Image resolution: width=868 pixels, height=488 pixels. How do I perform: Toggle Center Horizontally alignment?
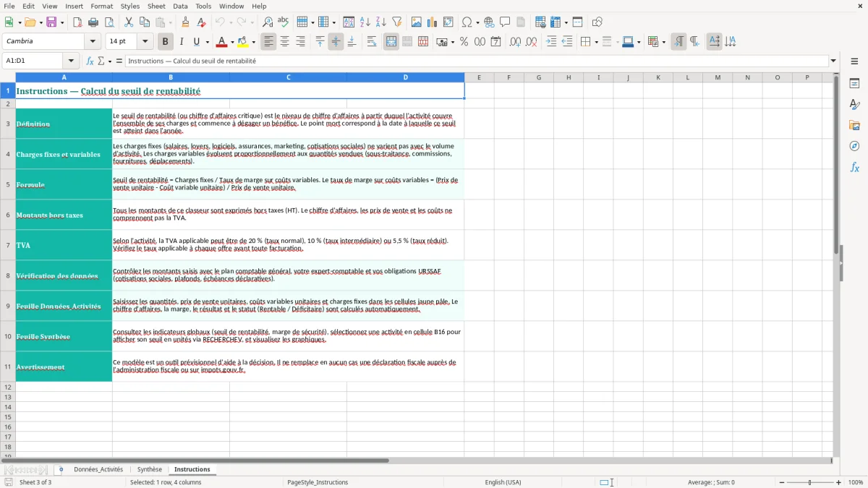284,42
